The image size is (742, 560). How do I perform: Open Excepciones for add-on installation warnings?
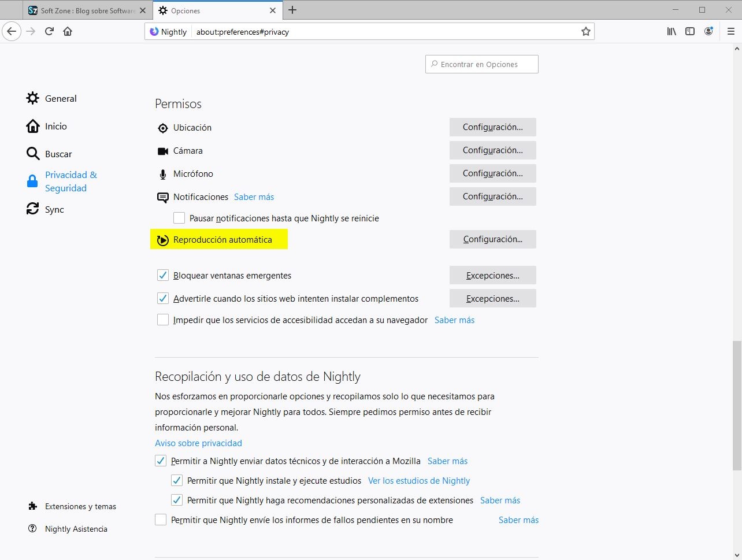tap(493, 298)
